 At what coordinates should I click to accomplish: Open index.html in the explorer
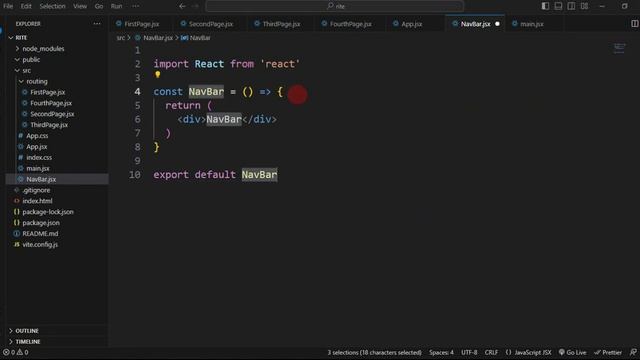[57, 201]
